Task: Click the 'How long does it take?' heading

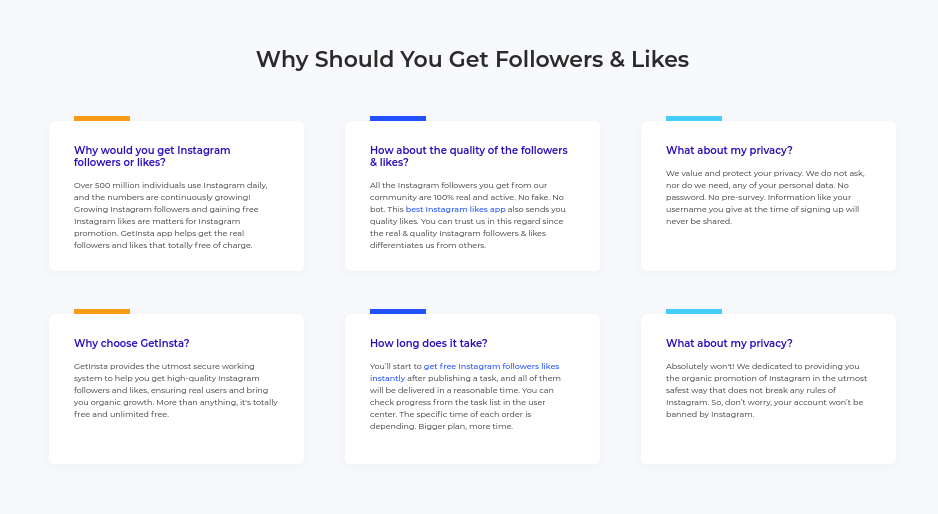Action: (428, 343)
